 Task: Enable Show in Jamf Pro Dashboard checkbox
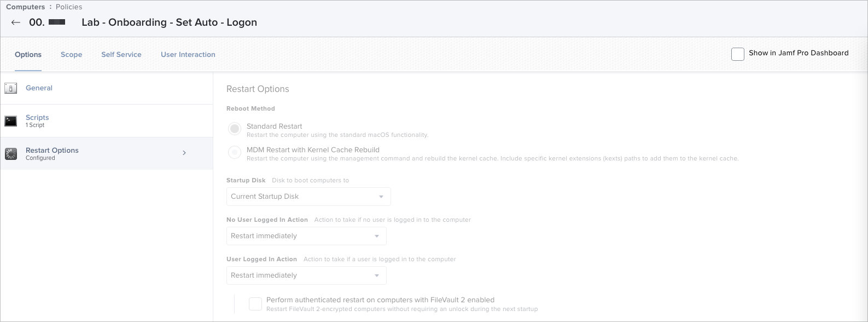[x=738, y=54]
